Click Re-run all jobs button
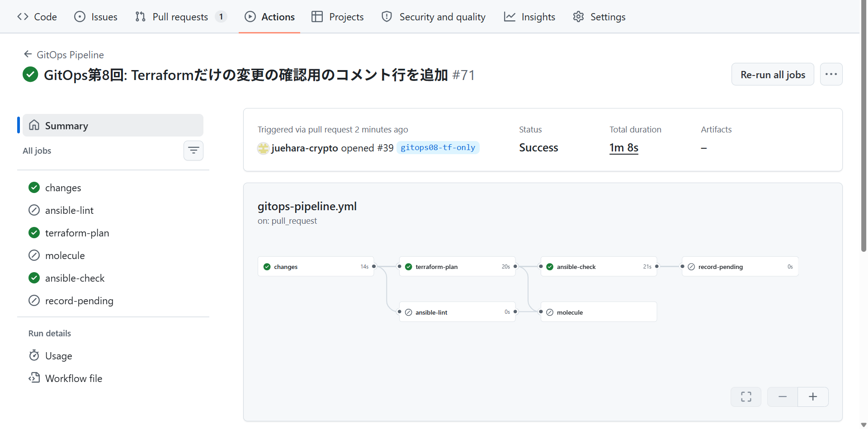Image resolution: width=868 pixels, height=429 pixels. pos(773,75)
